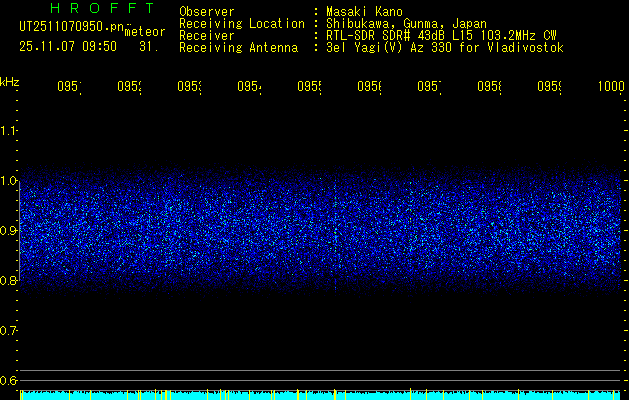Click the number 31. beside the date
The height and width of the screenshot is (400, 629).
(149, 47)
